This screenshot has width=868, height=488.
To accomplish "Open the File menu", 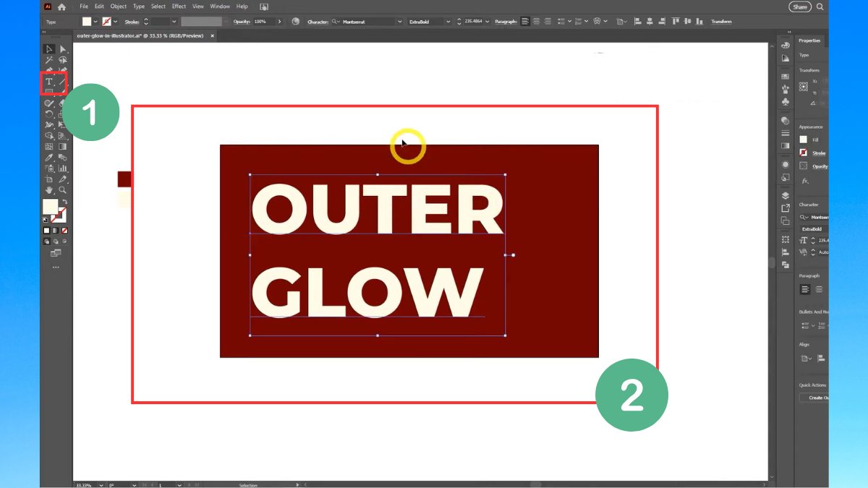I will 84,7.
